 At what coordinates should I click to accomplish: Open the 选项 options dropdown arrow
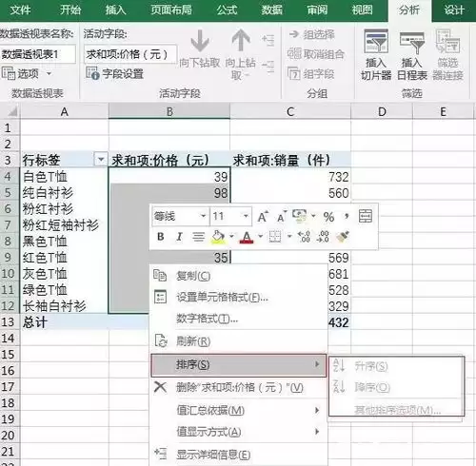click(49, 73)
